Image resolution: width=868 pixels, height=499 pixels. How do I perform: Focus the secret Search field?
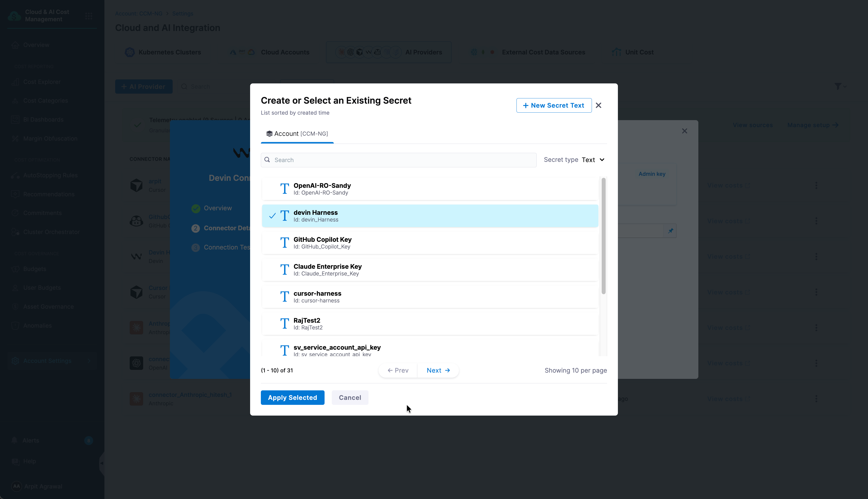point(398,160)
